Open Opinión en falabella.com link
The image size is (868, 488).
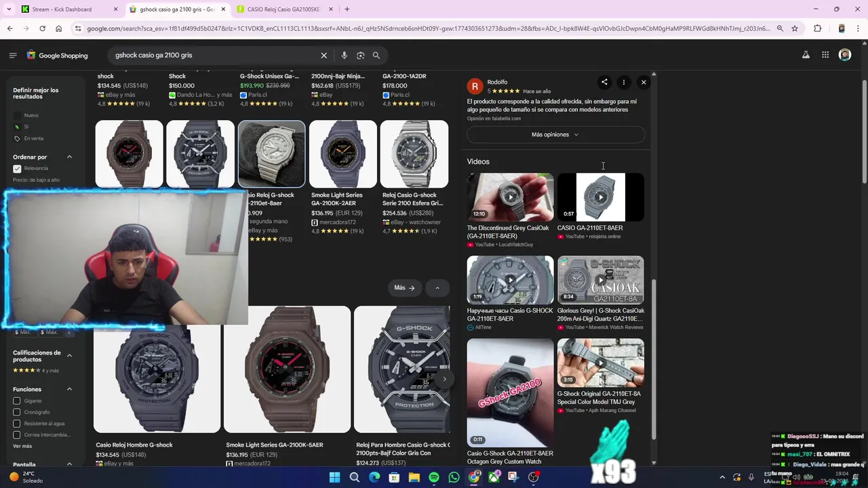[x=494, y=119]
